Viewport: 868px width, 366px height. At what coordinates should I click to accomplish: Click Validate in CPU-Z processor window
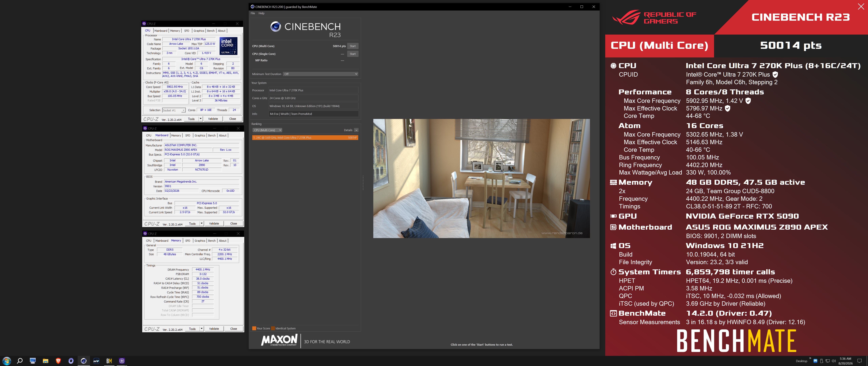coord(213,119)
